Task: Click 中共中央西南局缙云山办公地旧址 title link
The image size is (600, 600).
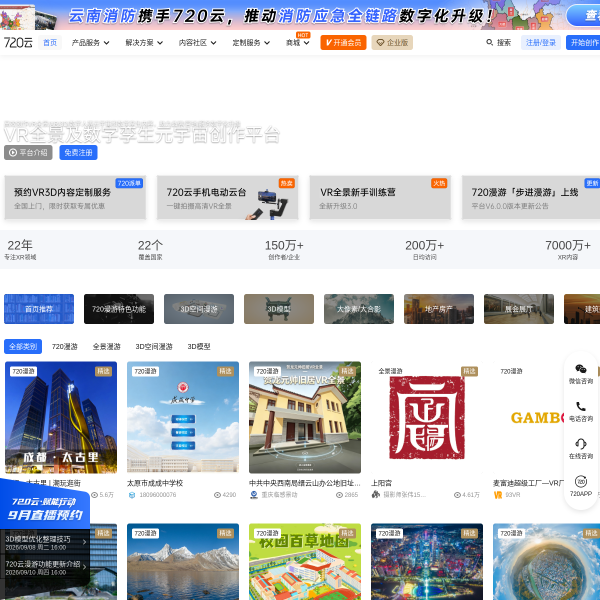Action: pyautogui.click(x=305, y=483)
